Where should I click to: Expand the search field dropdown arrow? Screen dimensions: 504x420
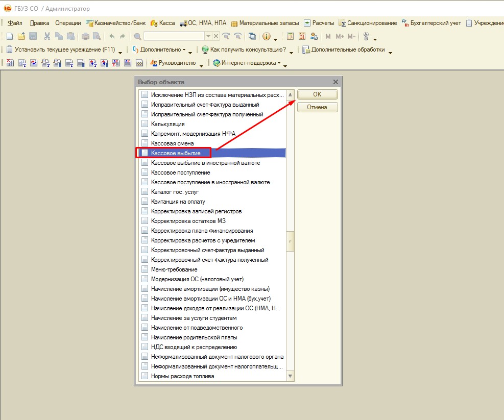tap(208, 36)
